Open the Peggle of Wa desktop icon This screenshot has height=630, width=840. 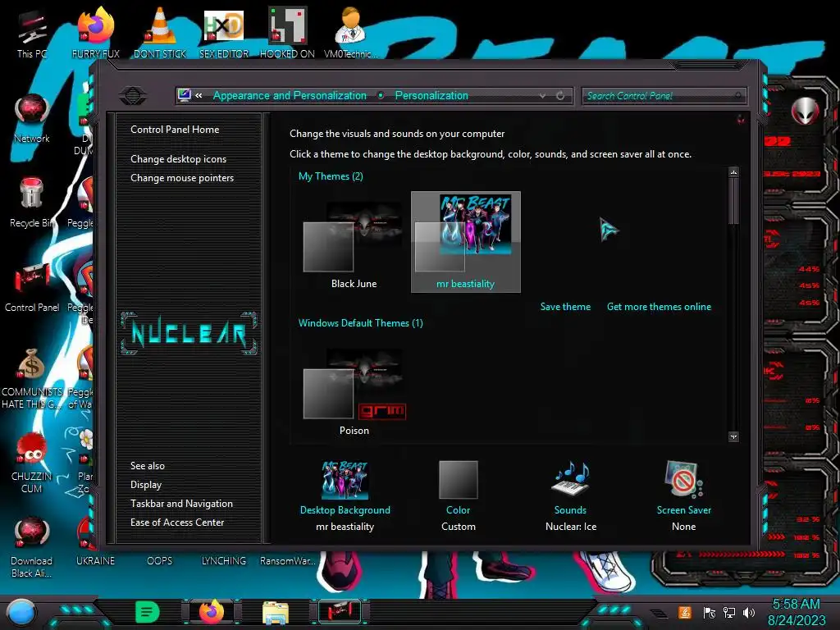coord(80,378)
